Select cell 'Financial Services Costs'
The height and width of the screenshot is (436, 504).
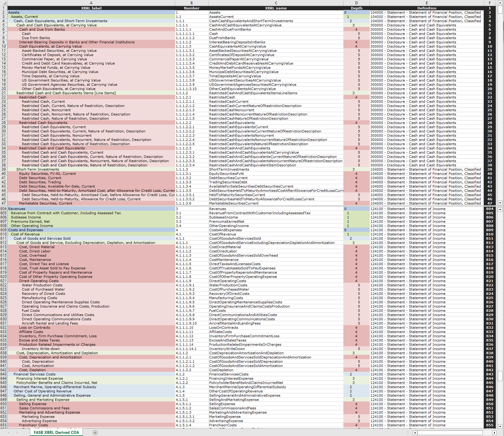pos(91,374)
